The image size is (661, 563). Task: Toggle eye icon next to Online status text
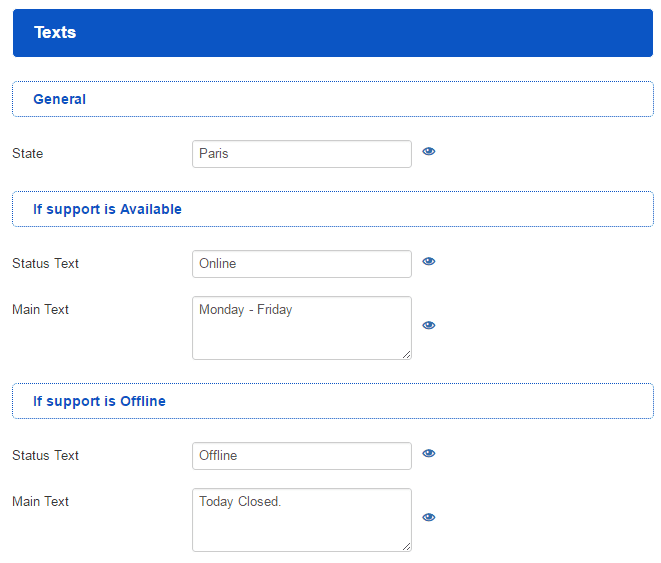pyautogui.click(x=429, y=262)
